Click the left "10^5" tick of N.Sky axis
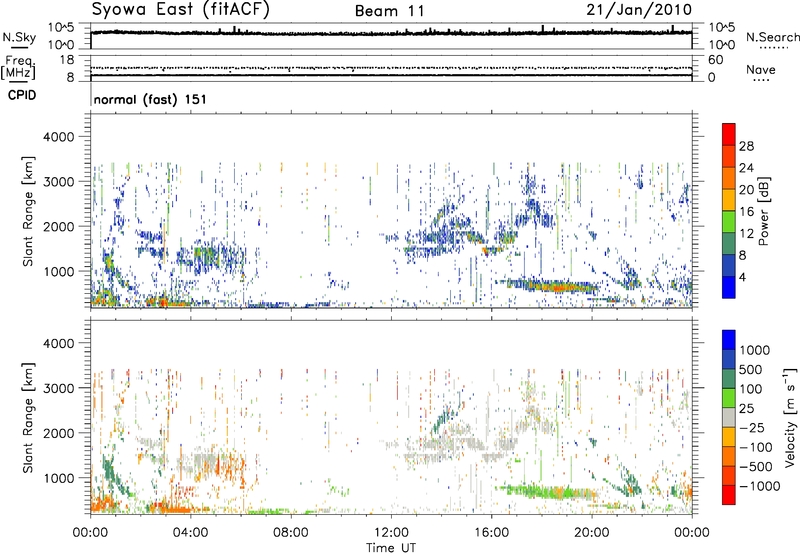Image resolution: width=800 pixels, height=554 pixels. tap(61, 27)
